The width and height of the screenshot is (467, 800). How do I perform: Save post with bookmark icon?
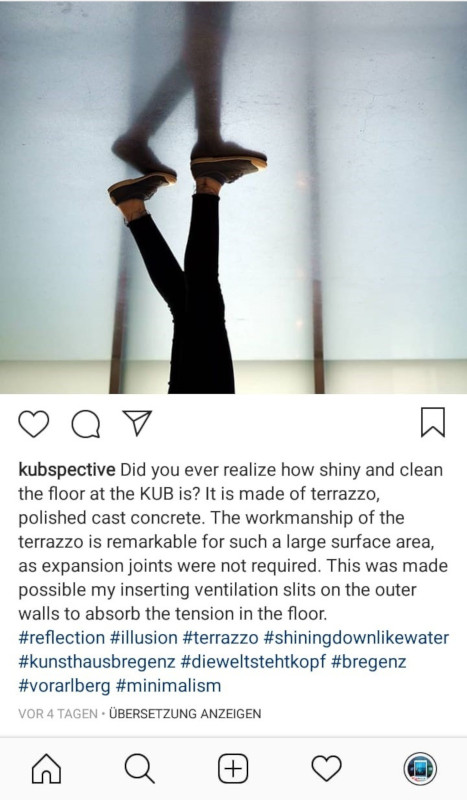pyautogui.click(x=433, y=422)
